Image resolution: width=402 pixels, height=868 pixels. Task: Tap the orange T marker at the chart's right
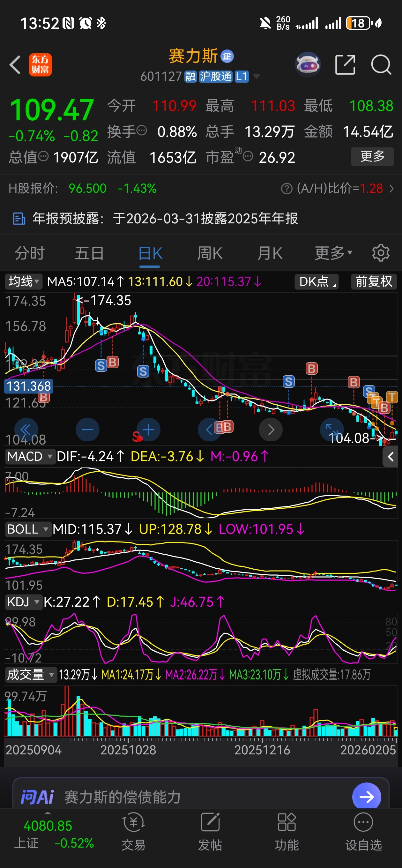click(x=392, y=397)
